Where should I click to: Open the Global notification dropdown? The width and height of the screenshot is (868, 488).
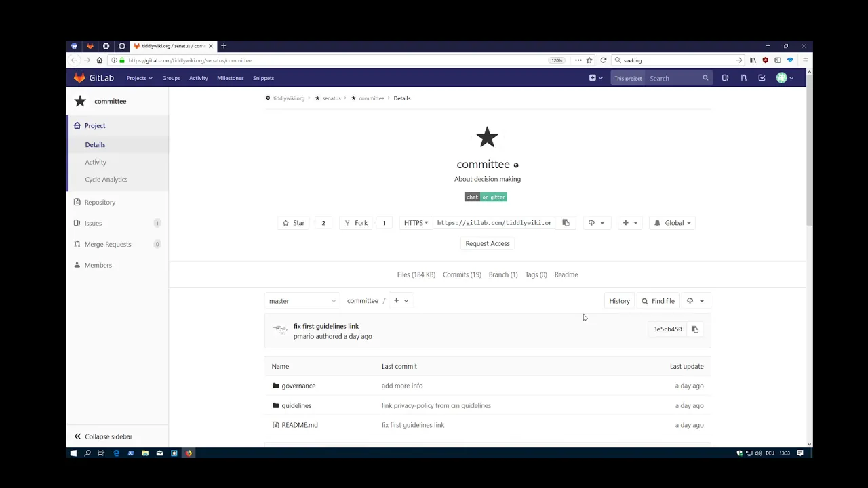click(673, 223)
